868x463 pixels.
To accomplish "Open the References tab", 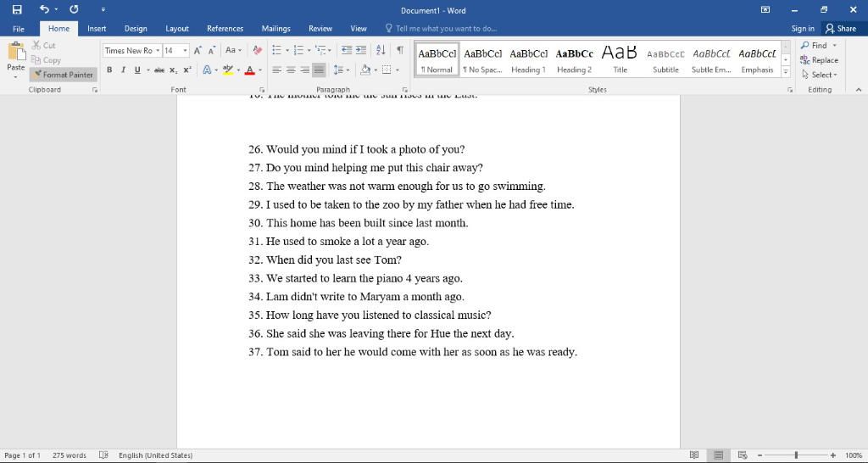I will (x=225, y=29).
